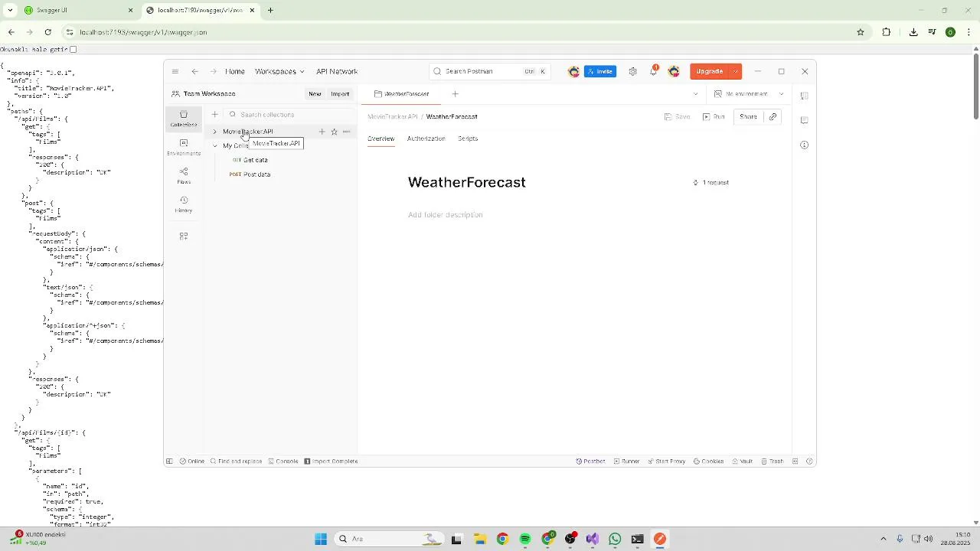
Task: Collapse the My Collection tree
Action: click(x=214, y=145)
